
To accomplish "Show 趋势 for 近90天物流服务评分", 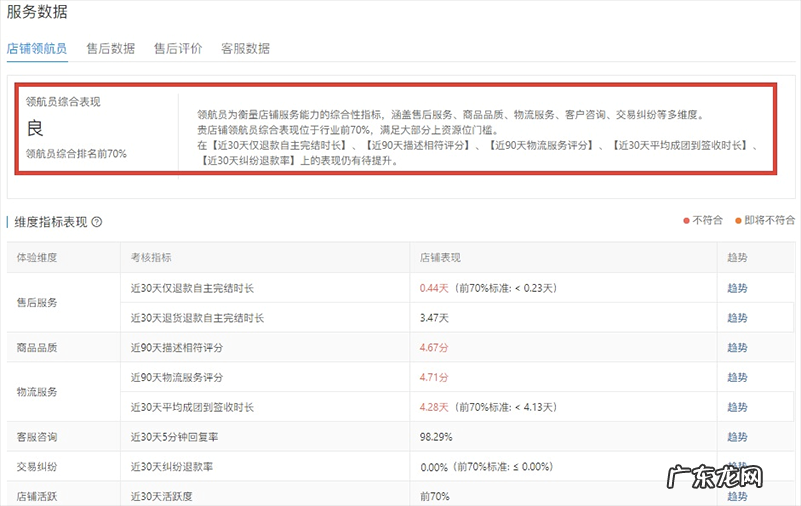I will [737, 378].
